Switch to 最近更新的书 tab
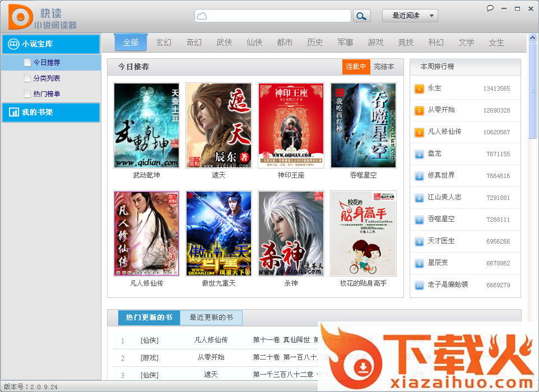This screenshot has height=392, width=539. (x=211, y=318)
